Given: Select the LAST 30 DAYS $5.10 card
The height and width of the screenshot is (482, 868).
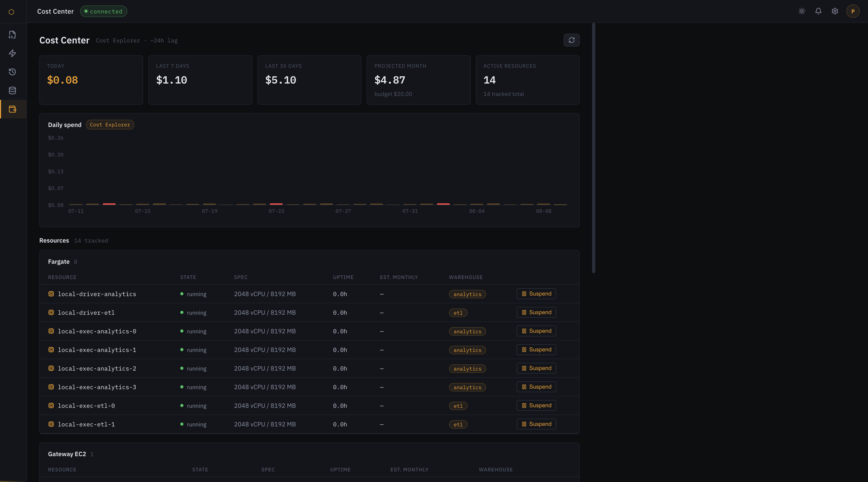Looking at the screenshot, I should tap(309, 80).
